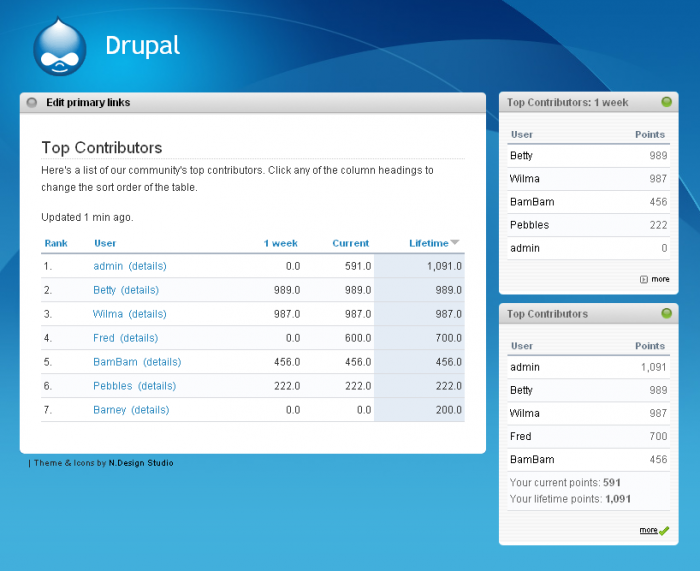Click Barney's lifetime value 200.0
700x571 pixels.
449,410
